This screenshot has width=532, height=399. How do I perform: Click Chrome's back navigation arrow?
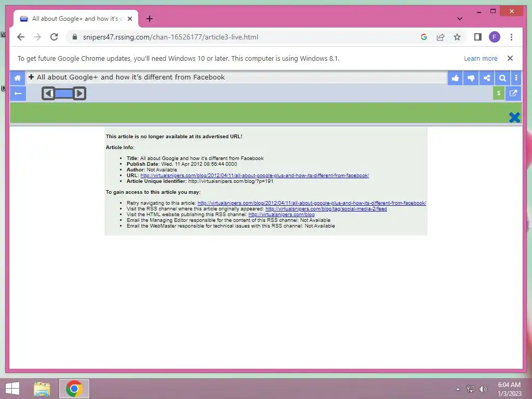pyautogui.click(x=21, y=37)
